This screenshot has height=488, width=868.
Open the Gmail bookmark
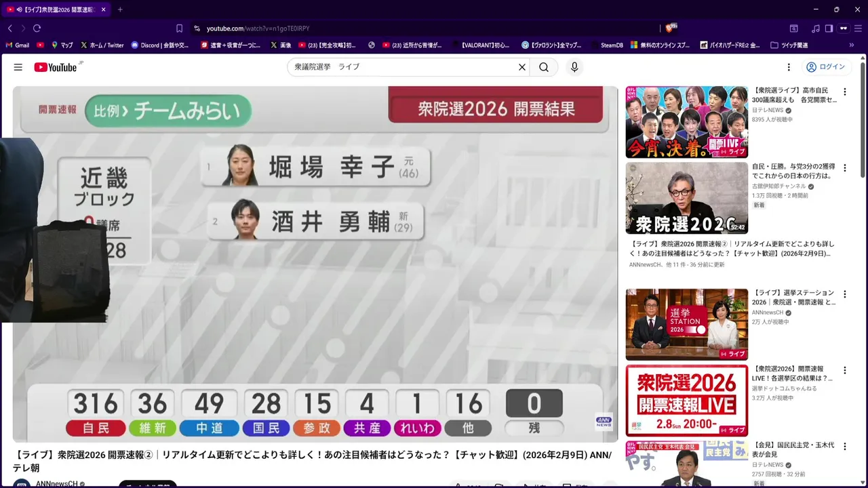pos(18,45)
